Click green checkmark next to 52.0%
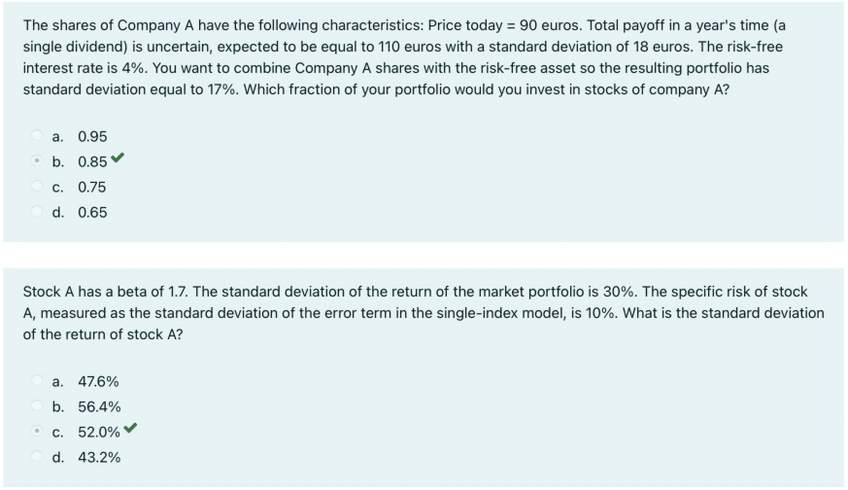Screen dimensions: 848x490 point(131,431)
